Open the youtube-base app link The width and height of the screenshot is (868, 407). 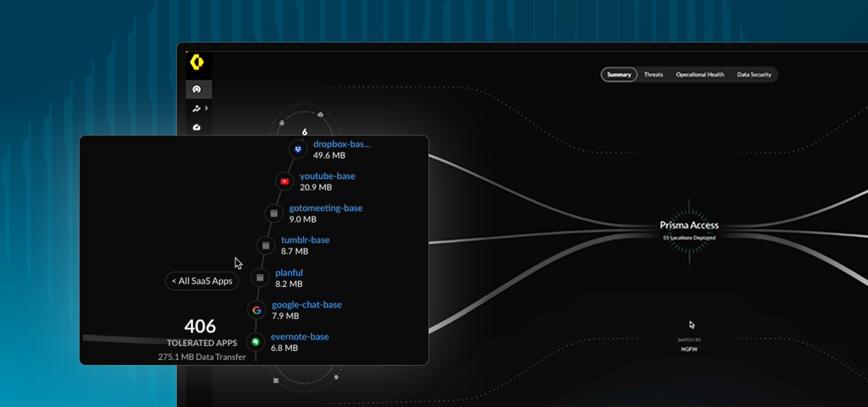(x=327, y=176)
